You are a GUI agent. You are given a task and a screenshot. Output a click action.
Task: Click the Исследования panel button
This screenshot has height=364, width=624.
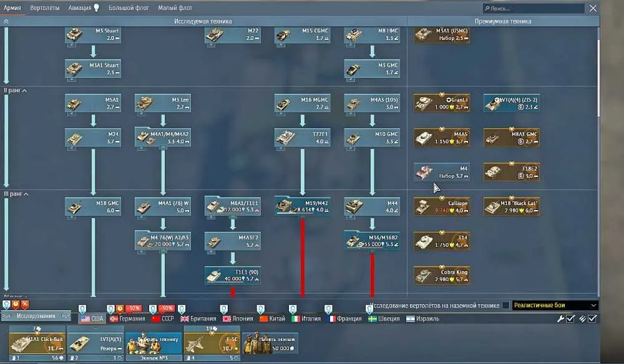(36, 316)
